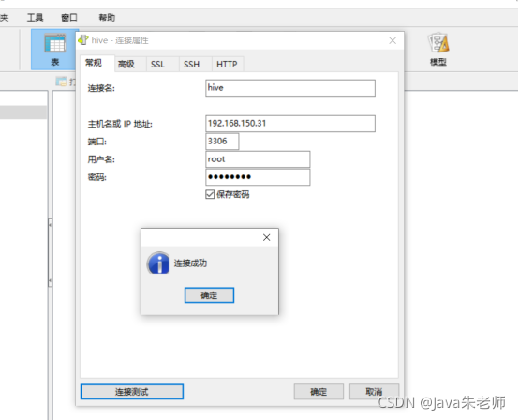This screenshot has width=519, height=420.
Task: Click the left pane splitter handle
Action: coord(50,252)
